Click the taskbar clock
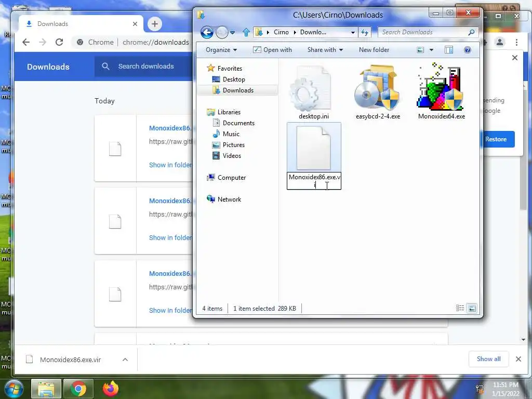Image resolution: width=532 pixels, height=399 pixels. [x=506, y=389]
